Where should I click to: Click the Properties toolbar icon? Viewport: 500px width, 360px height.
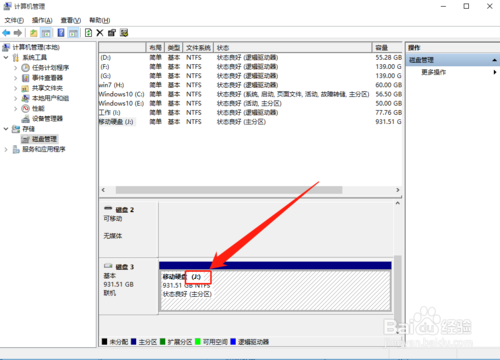click(112, 33)
